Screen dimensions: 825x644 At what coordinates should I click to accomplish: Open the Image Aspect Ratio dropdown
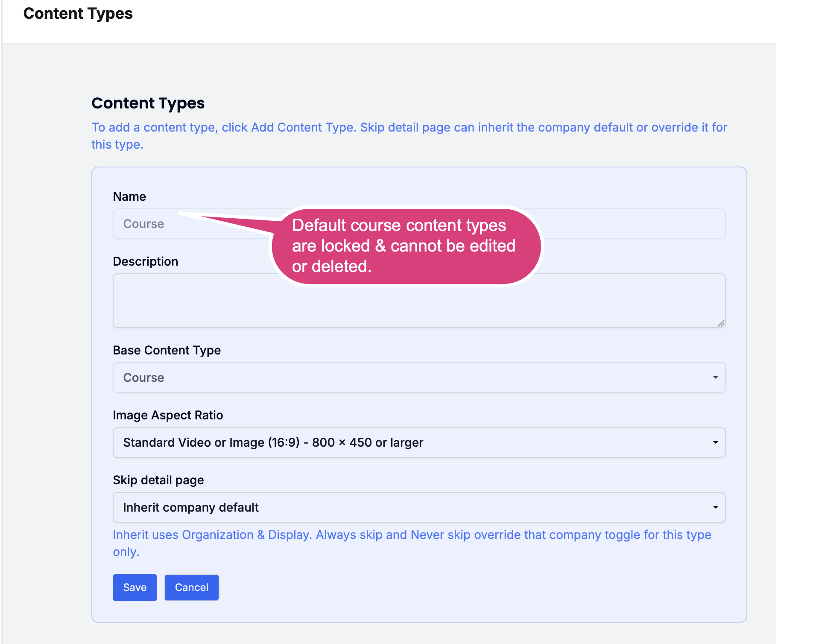coord(419,442)
